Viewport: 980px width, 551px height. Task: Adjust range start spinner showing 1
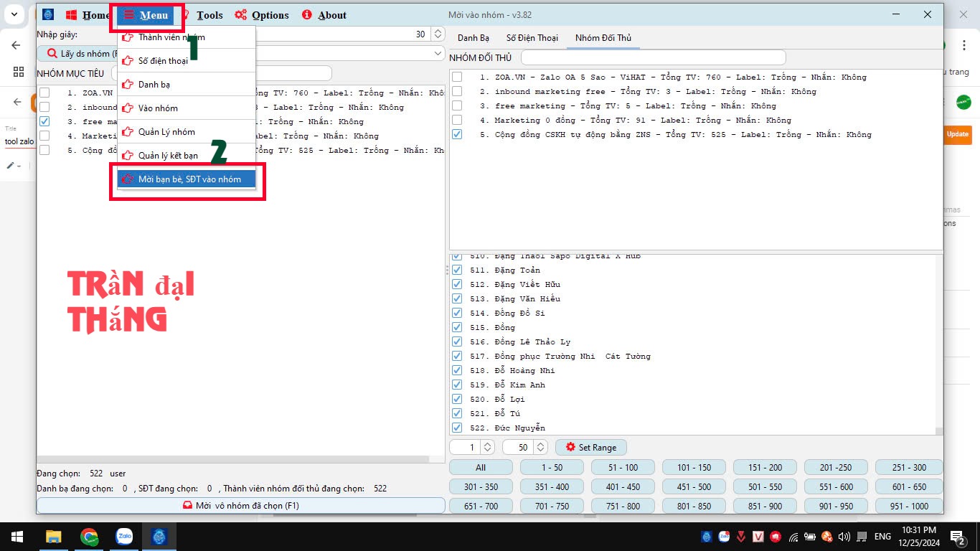pos(487,447)
